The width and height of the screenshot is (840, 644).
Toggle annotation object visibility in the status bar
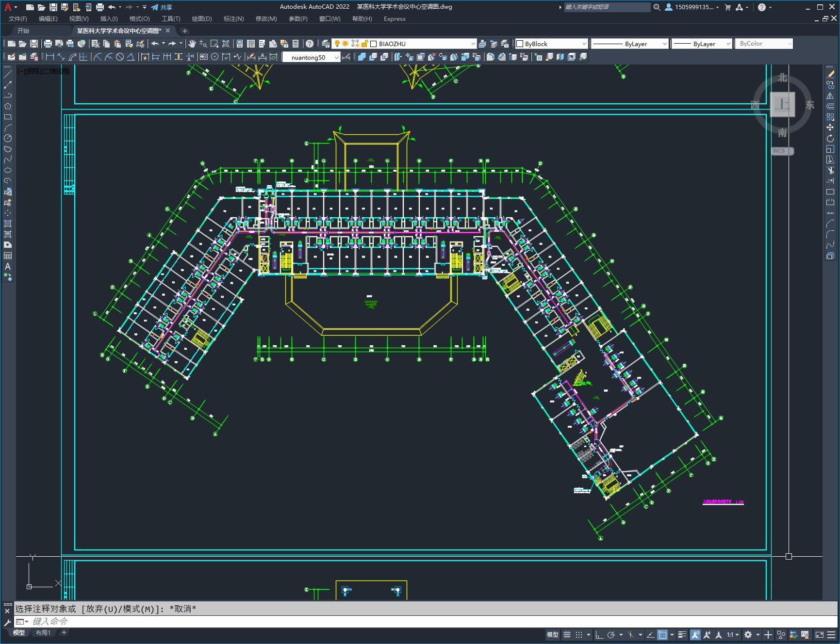695,634
